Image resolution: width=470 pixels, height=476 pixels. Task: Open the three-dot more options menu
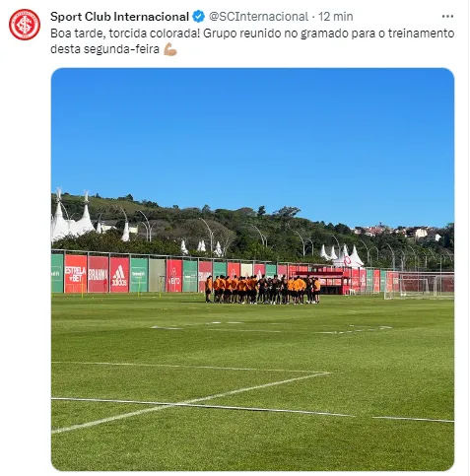447,17
